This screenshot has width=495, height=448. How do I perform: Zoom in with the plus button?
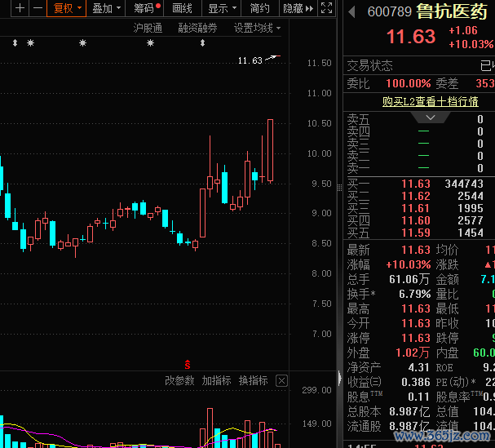(x=20, y=8)
